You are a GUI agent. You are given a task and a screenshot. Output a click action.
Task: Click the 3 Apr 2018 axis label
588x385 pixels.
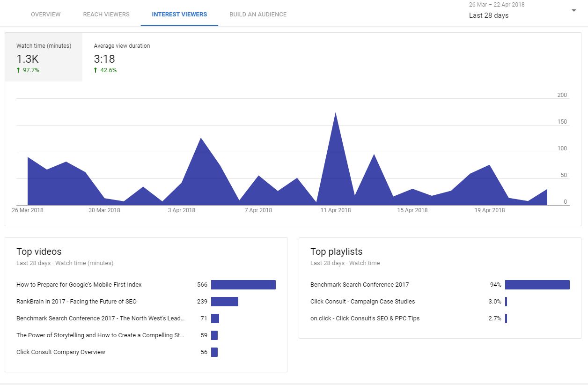182,210
